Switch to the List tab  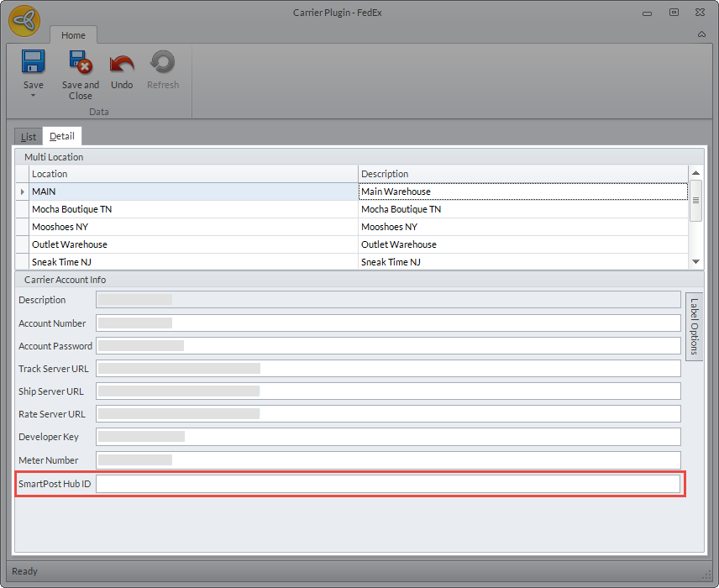pyautogui.click(x=29, y=136)
